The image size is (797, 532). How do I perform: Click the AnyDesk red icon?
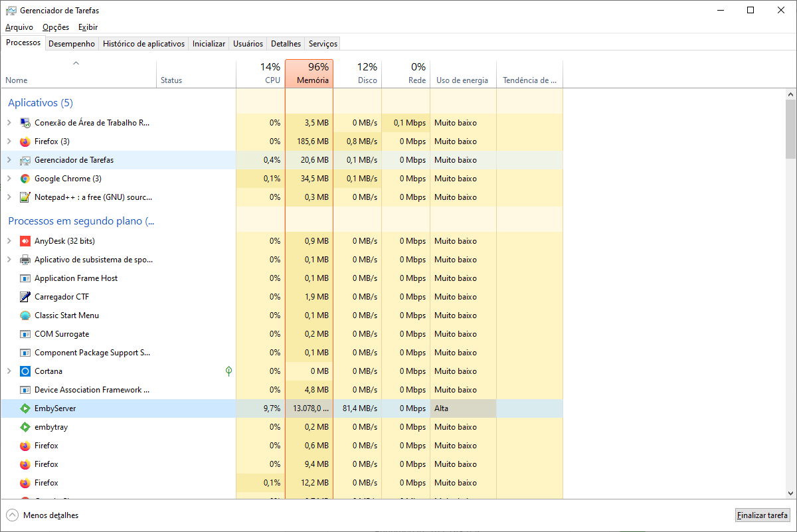tap(25, 241)
